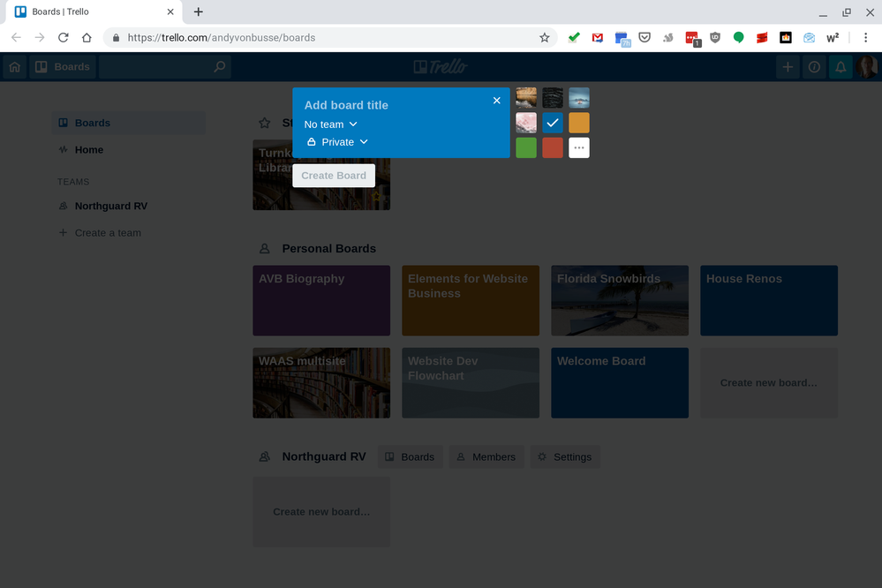Screen dimensions: 882x588
Task: Choose the blue misty lake photo background
Action: click(x=579, y=97)
